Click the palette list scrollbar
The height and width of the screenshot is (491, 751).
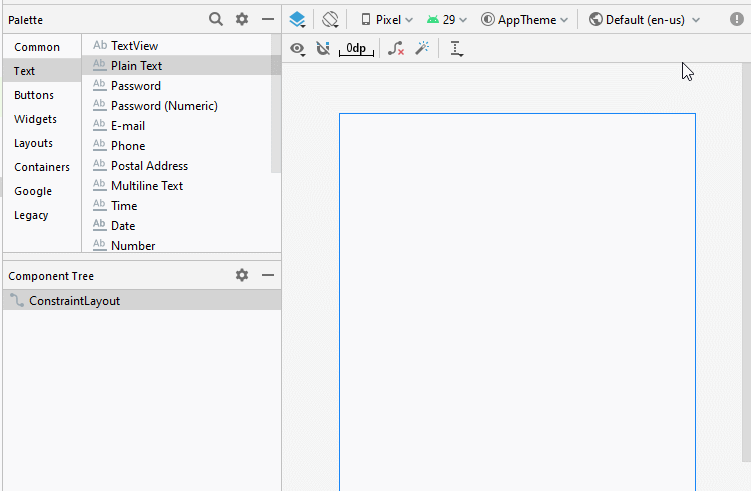276,103
